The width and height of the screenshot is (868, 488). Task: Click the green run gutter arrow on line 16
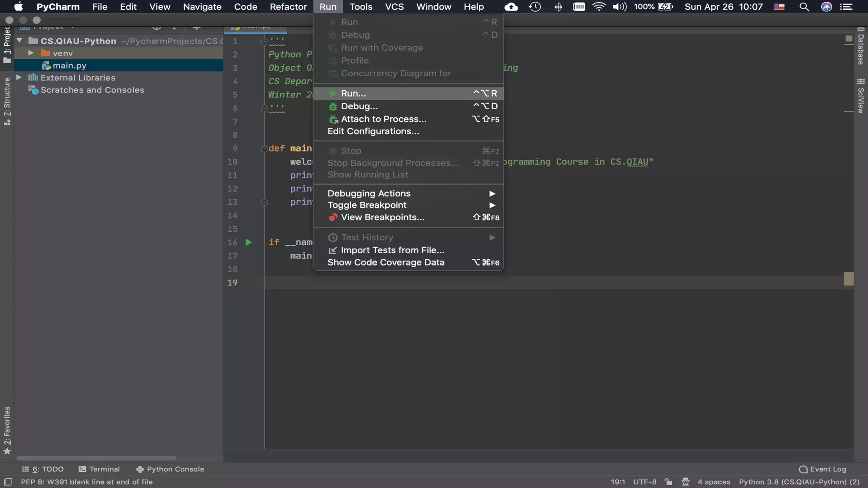coord(248,242)
